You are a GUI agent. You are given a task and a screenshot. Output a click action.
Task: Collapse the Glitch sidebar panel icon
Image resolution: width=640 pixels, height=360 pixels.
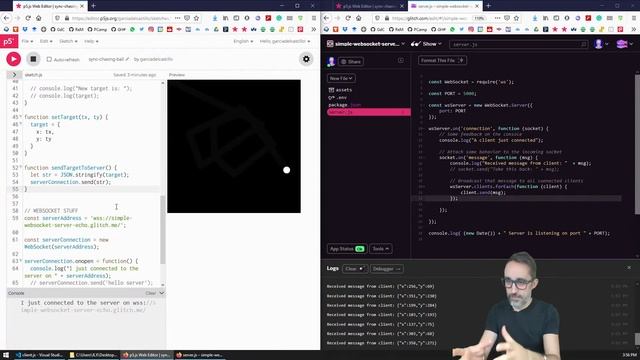pyautogui.click(x=401, y=60)
